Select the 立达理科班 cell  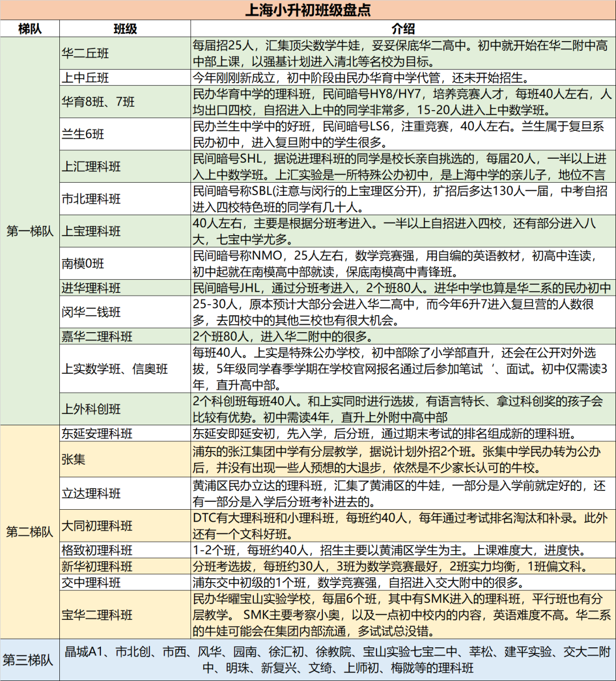click(125, 493)
